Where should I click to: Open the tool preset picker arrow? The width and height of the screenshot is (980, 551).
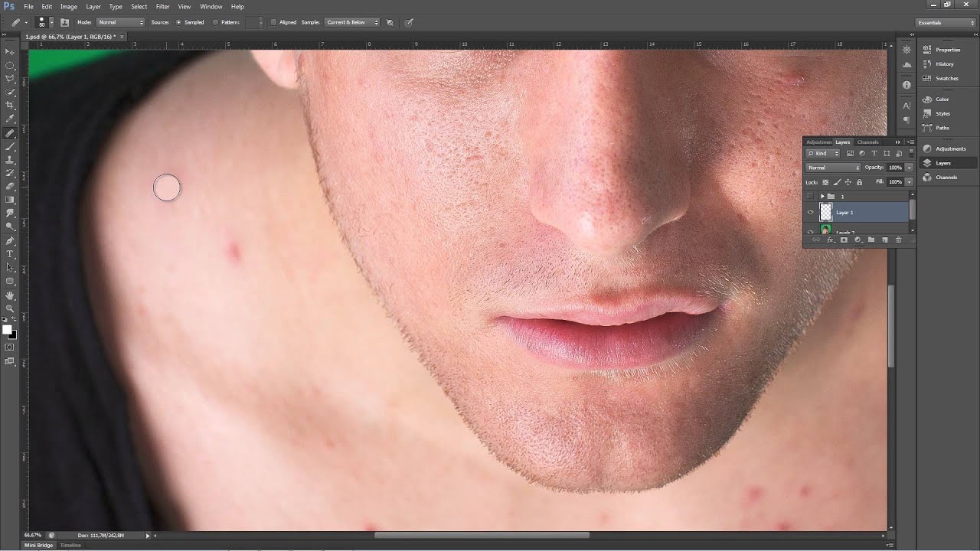point(26,22)
